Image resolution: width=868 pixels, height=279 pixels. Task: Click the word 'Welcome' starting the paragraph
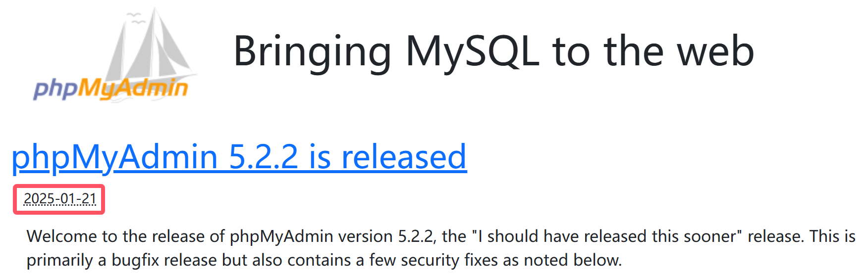pos(62,236)
